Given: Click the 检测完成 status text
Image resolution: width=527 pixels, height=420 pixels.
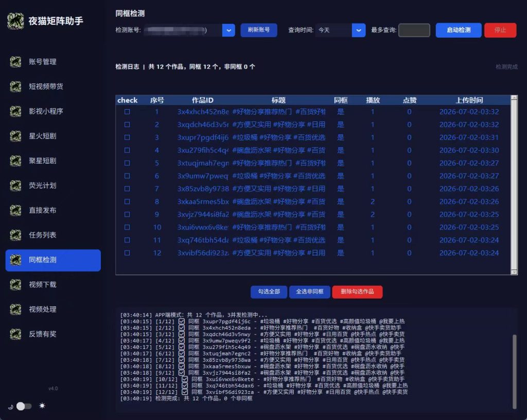Looking at the screenshot, I should 506,67.
